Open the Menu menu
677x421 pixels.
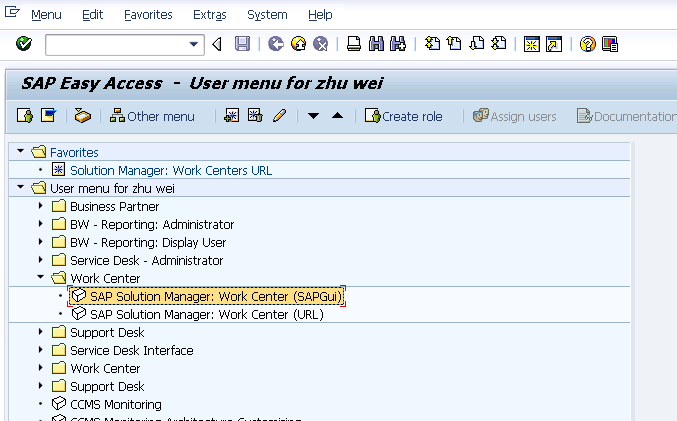pos(46,15)
